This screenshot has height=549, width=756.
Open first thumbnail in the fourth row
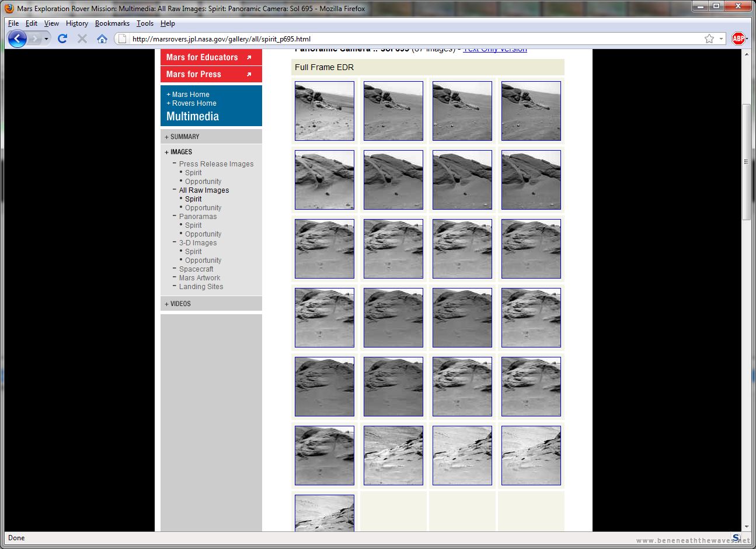point(325,318)
